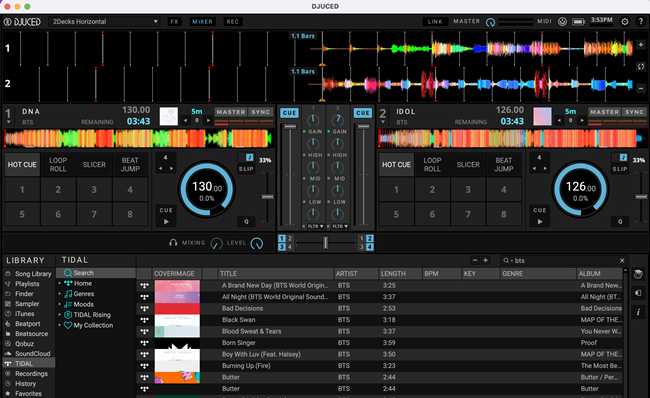Open the REC panel
Screen dimensions: 650x398
point(233,22)
